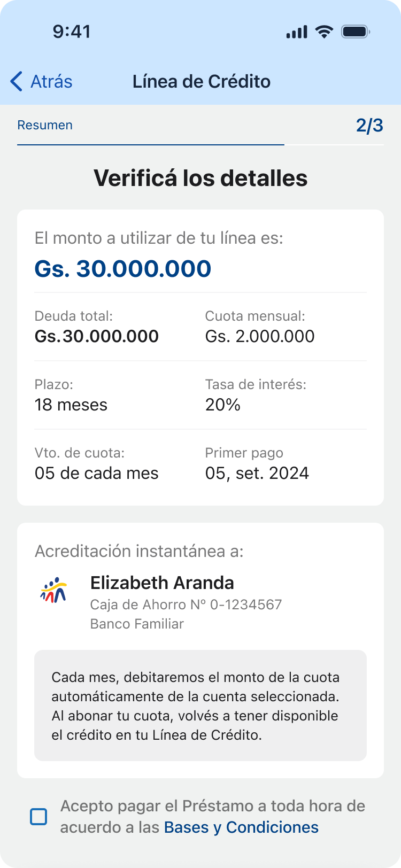Tap the Caja de Ahorro account number
The image size is (401, 868).
186,604
